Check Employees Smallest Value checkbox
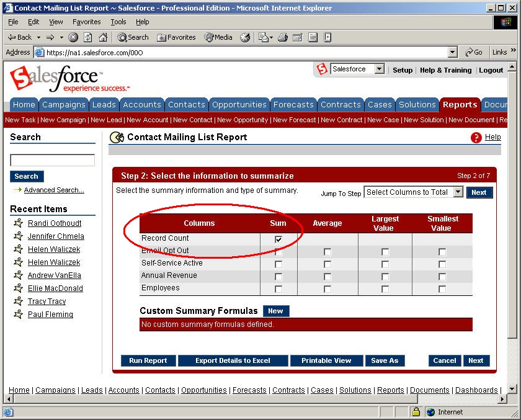The height and width of the screenshot is (420, 521). [442, 289]
